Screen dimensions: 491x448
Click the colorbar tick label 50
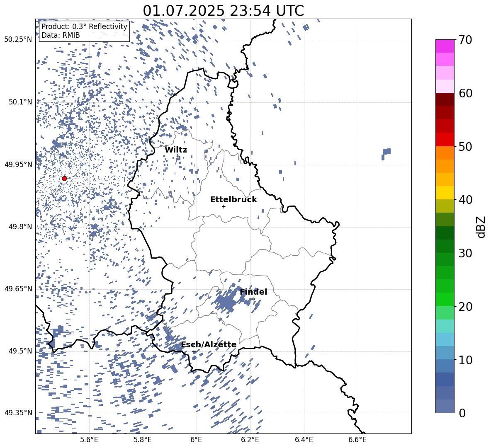pos(465,146)
